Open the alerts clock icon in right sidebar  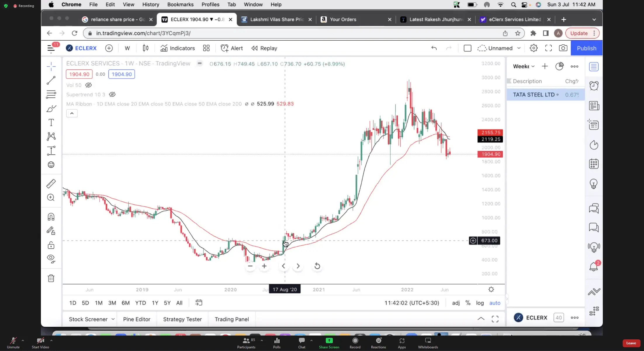(594, 86)
